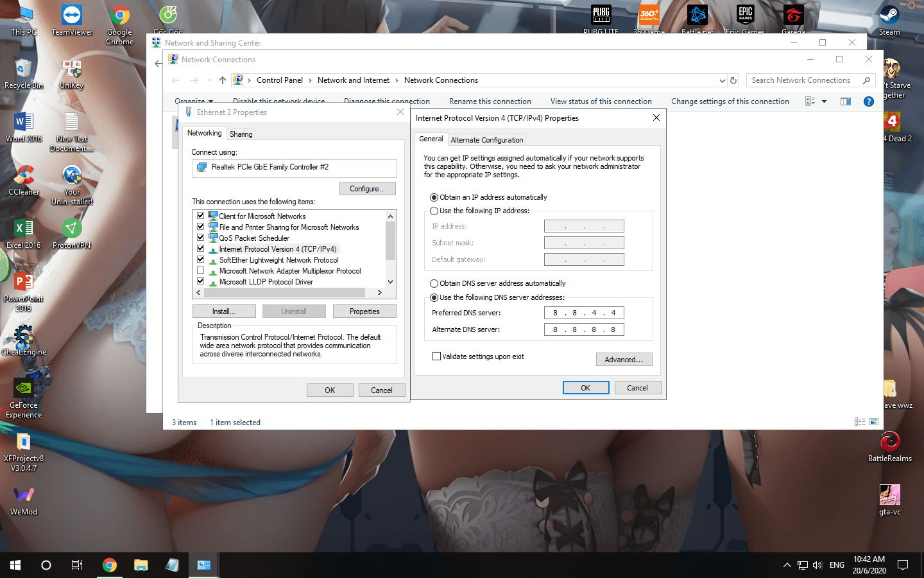
Task: Open Google Chrome desktop shortcut
Action: click(120, 24)
